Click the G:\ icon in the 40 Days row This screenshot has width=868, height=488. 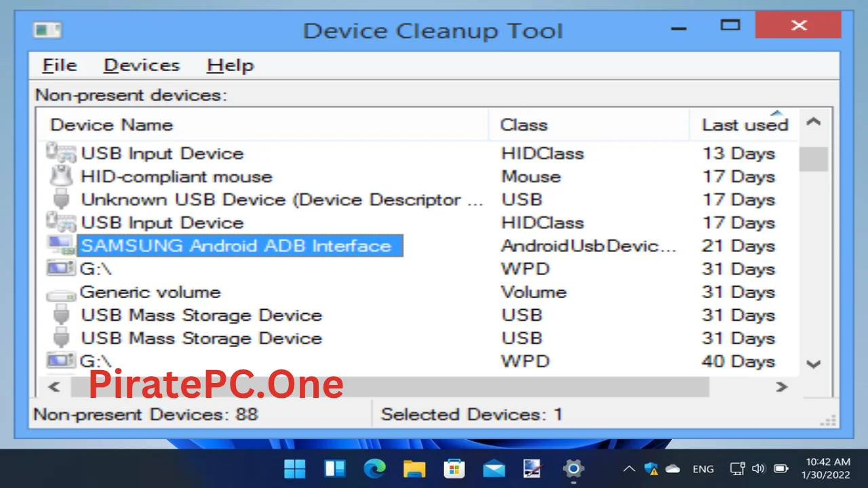(x=60, y=361)
